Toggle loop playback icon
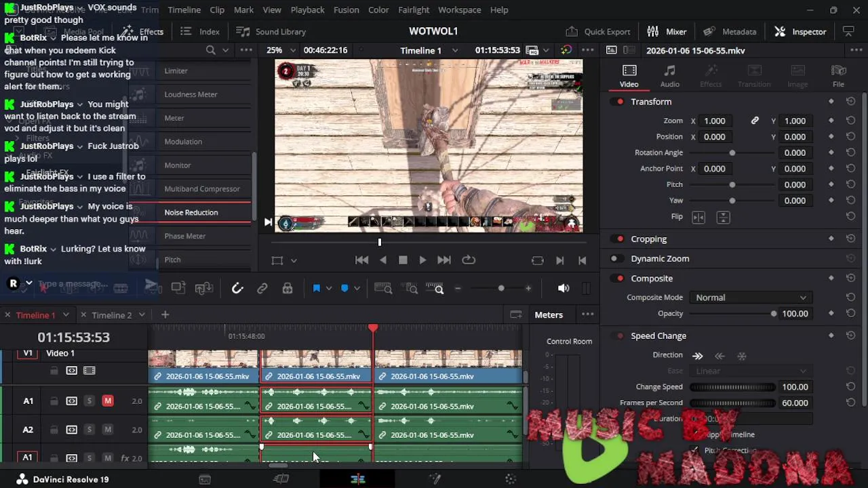Viewport: 868px width, 488px height. [x=469, y=260]
